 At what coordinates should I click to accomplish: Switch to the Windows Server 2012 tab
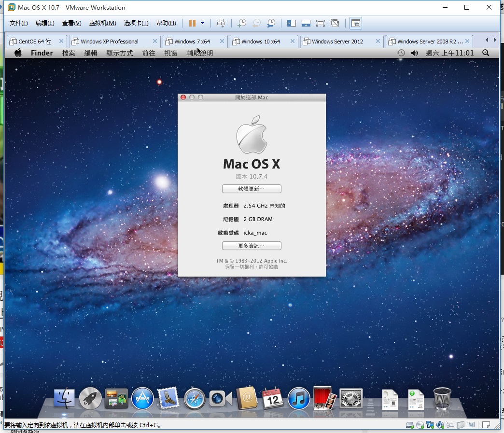(x=337, y=42)
